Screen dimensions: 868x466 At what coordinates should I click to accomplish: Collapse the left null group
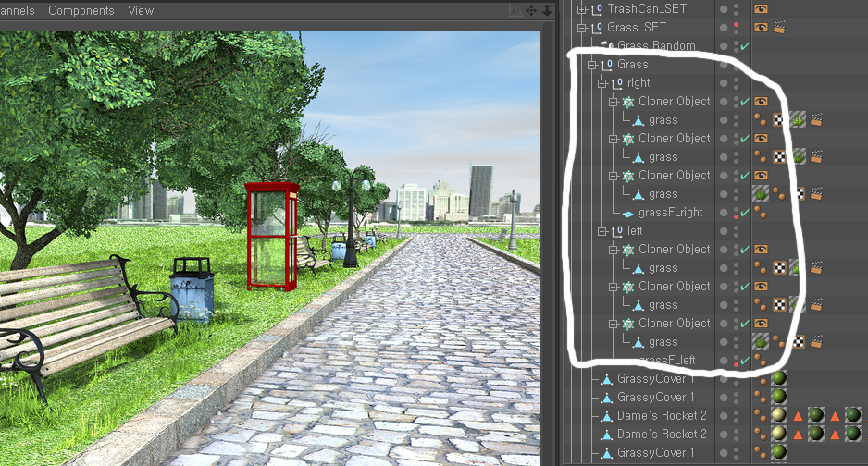tap(602, 231)
